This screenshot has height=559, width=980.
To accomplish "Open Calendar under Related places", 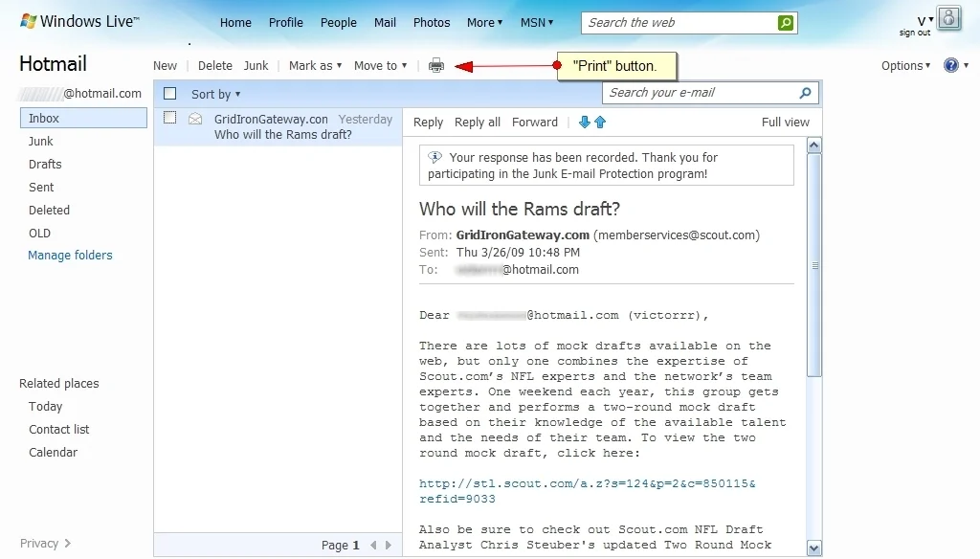I will click(x=54, y=453).
